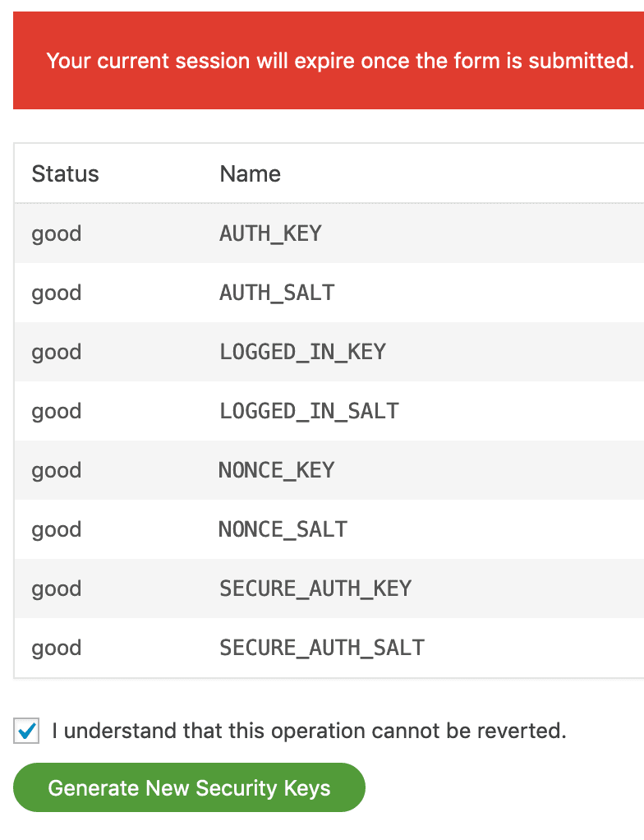Viewport: 644px width, 840px height.
Task: Click the 'good' status for SECURE_AUTH_KEY
Action: [x=57, y=588]
